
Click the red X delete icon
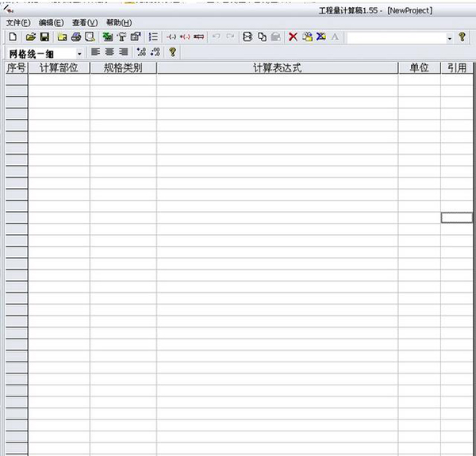tap(293, 37)
